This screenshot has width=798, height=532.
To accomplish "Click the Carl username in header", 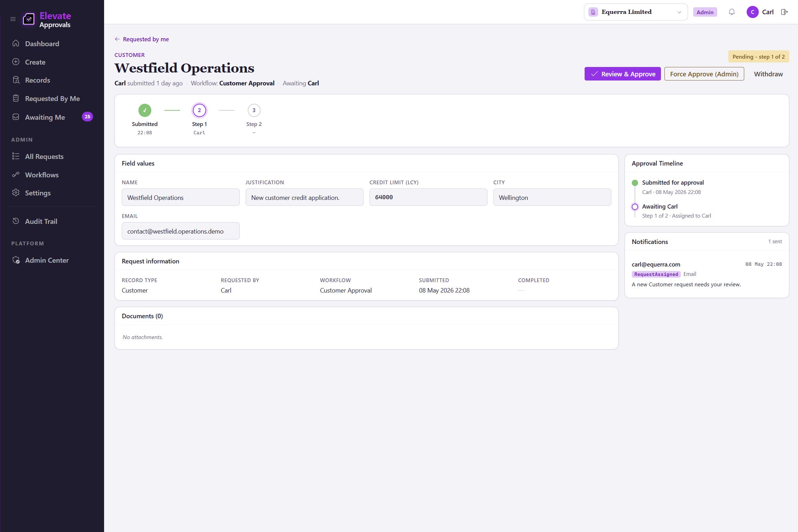I will click(x=768, y=12).
